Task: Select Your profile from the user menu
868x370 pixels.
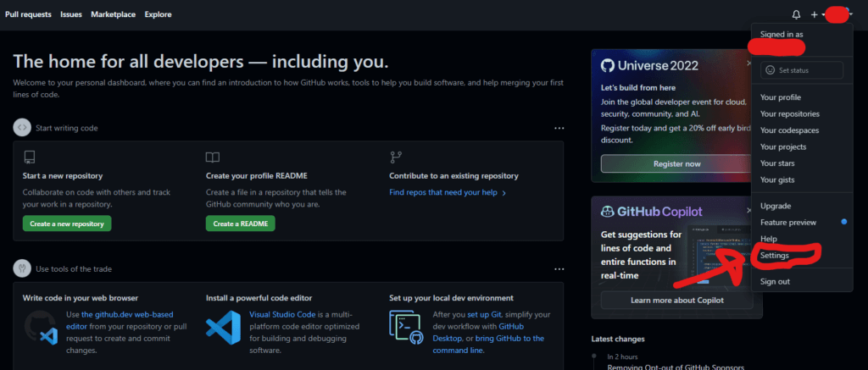Action: (781, 97)
